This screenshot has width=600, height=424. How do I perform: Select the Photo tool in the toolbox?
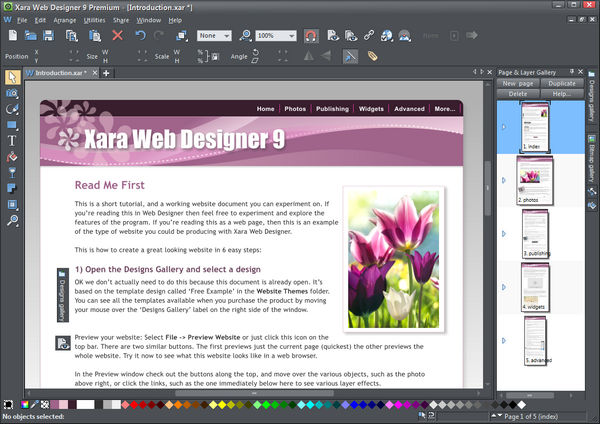[12, 92]
